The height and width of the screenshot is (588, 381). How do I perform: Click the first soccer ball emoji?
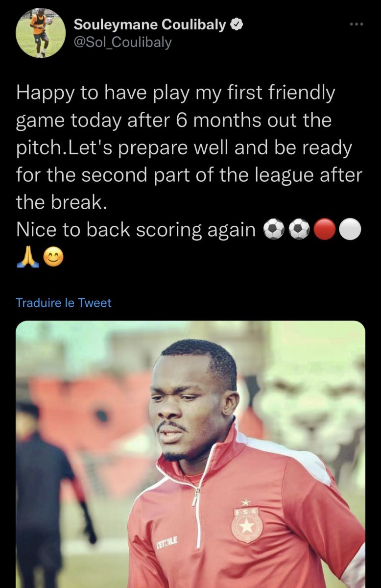coord(274,229)
